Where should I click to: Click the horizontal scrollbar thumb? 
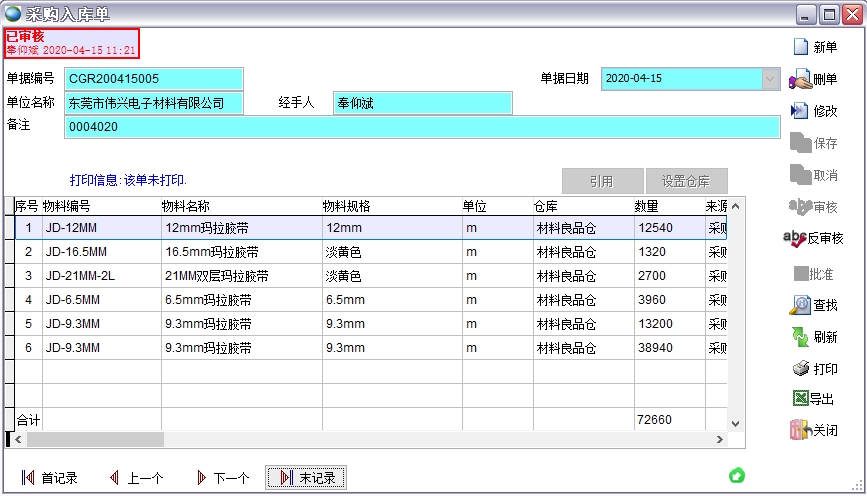pyautogui.click(x=95, y=440)
